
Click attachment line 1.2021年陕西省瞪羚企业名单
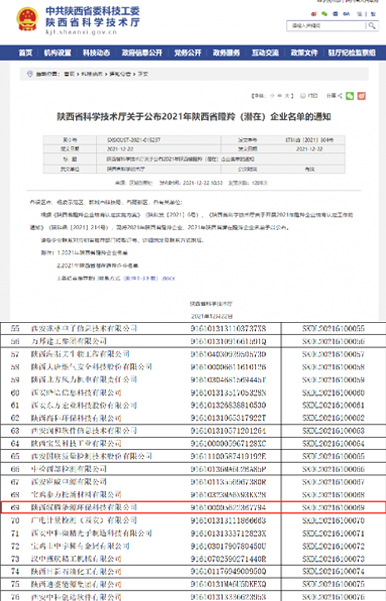[92, 253]
